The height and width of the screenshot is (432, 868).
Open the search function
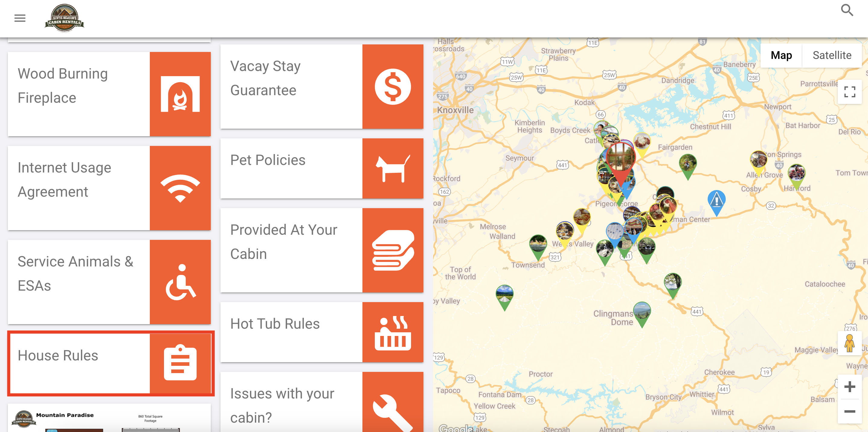point(847,10)
